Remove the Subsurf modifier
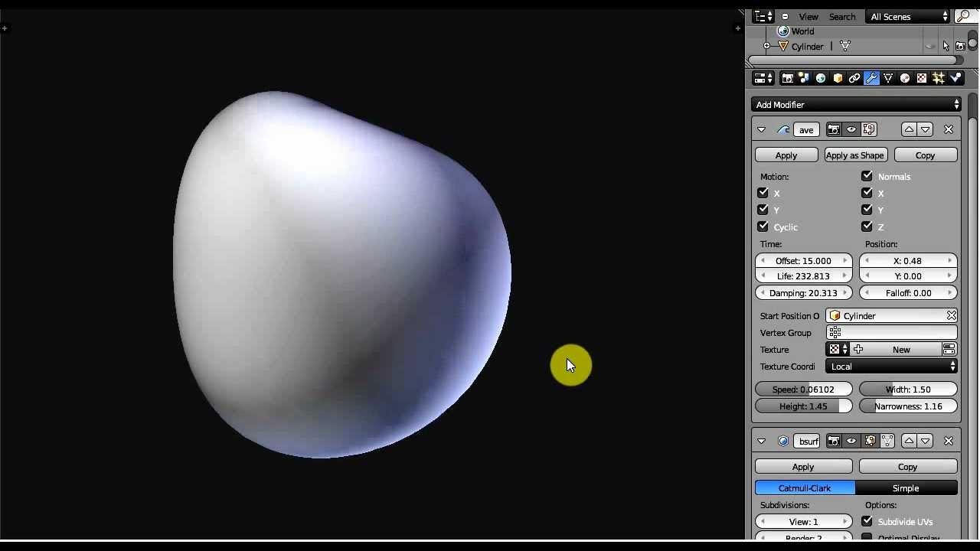The width and height of the screenshot is (980, 551). tap(949, 441)
